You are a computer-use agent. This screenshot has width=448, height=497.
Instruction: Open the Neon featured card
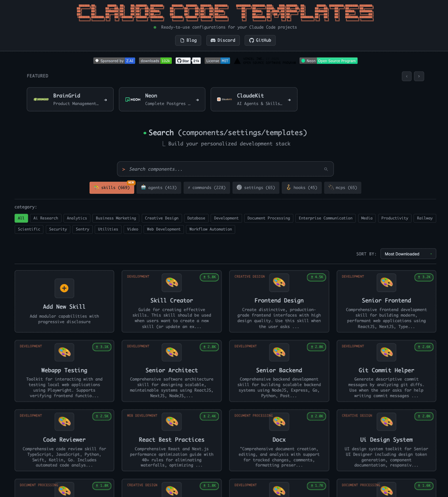[162, 99]
